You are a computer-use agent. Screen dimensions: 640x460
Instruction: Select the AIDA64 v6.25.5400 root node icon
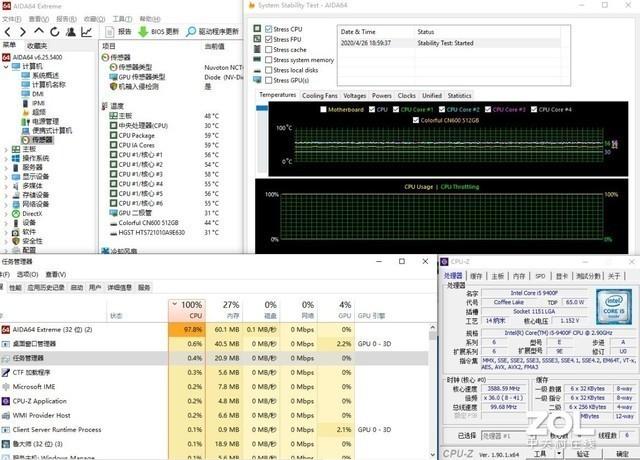tap(6, 57)
